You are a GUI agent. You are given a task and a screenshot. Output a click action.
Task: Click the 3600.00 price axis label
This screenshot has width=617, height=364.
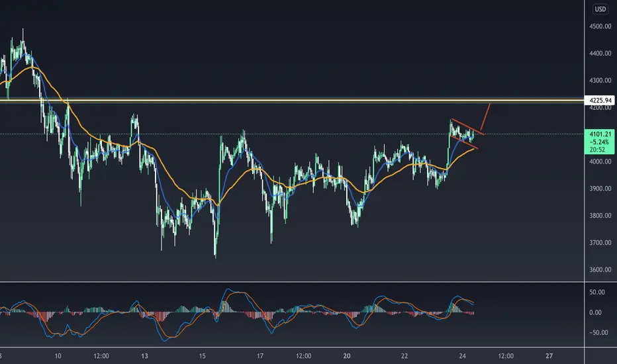600,269
